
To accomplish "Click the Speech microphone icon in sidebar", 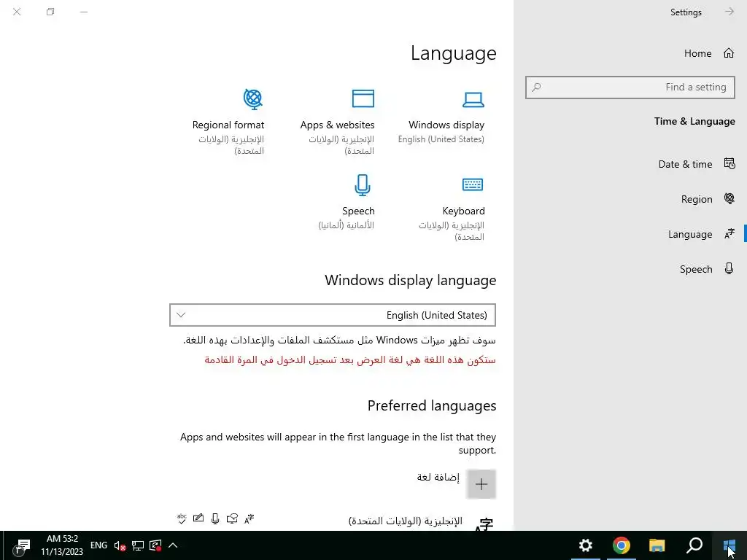I will click(729, 268).
